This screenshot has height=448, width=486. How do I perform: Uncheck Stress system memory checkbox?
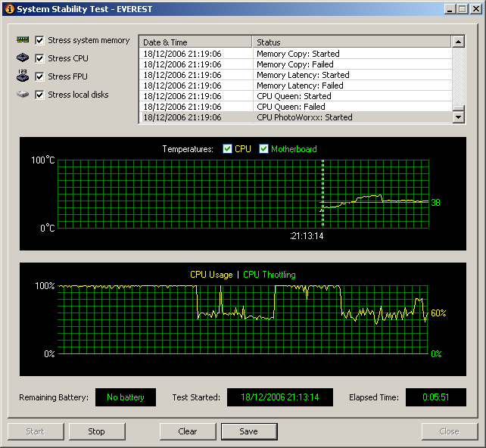pyautogui.click(x=39, y=40)
